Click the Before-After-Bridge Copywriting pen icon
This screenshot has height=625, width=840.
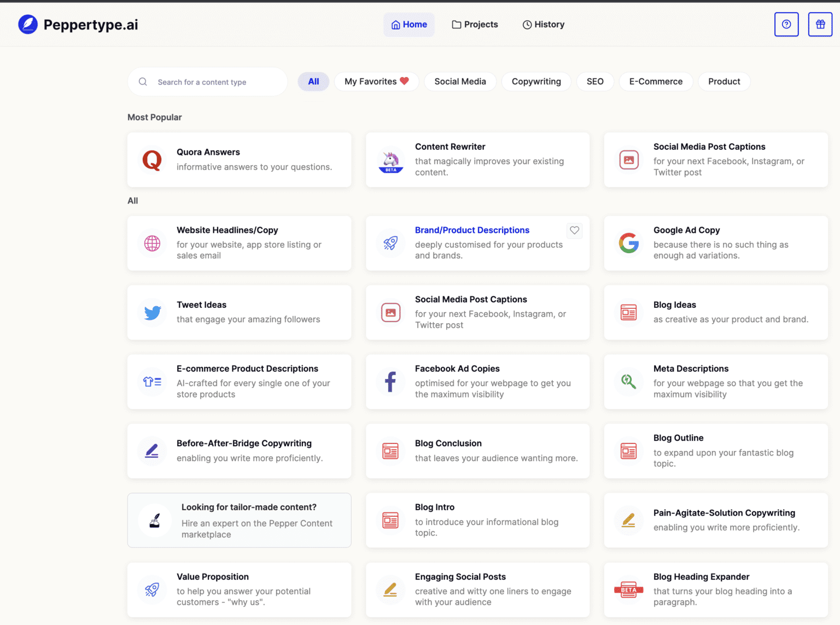click(152, 451)
